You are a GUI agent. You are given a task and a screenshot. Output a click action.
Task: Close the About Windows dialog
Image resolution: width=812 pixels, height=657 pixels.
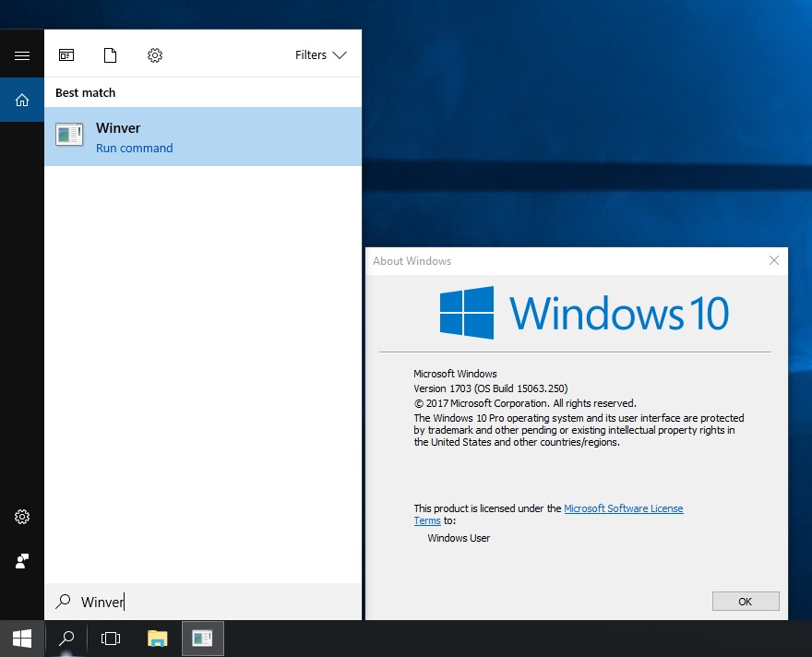pyautogui.click(x=773, y=260)
